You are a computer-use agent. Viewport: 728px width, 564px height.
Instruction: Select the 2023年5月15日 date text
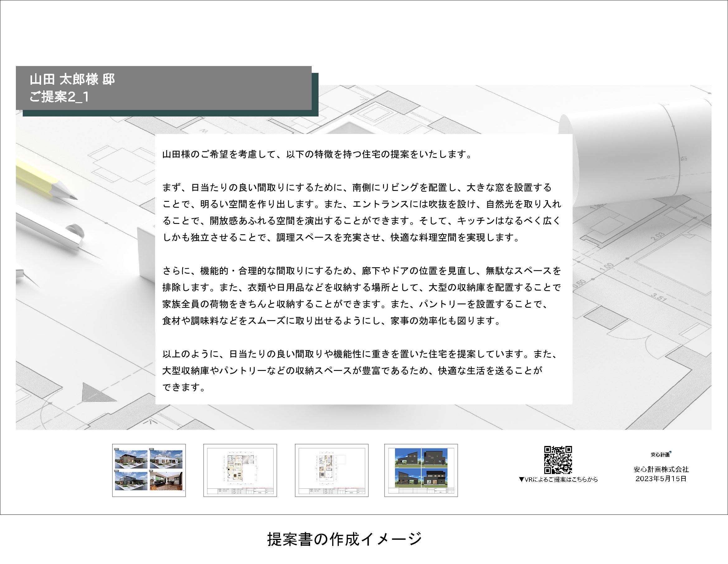point(661,479)
